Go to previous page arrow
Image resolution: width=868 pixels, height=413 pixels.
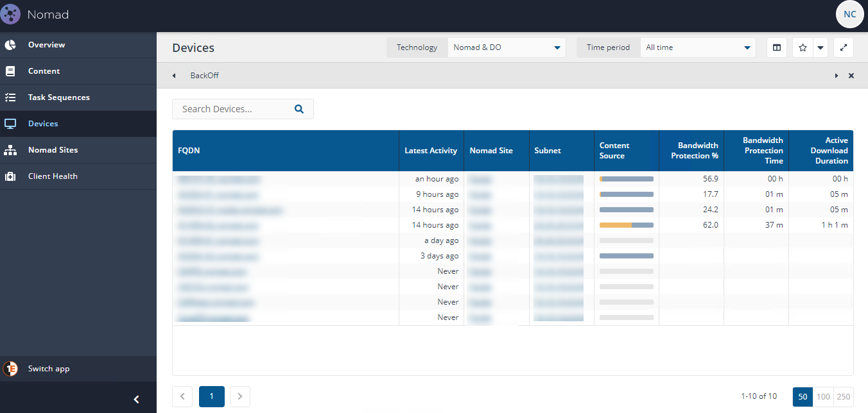[182, 396]
